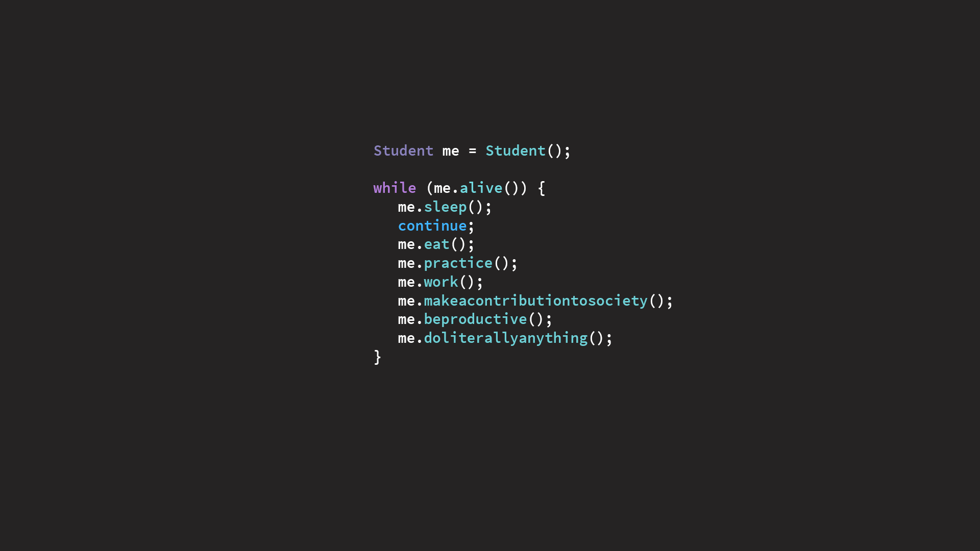Select me.work() function call
Viewport: 980px width, 551px height.
pos(440,281)
